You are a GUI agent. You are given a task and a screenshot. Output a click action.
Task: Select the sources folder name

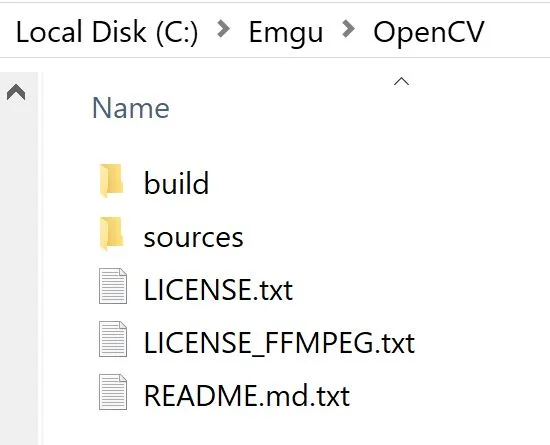click(193, 238)
